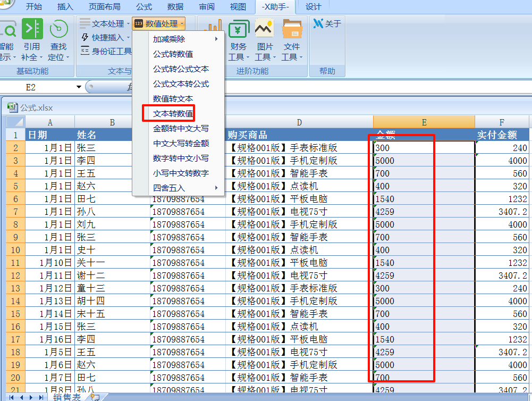Switch to the 页面布局 tab

click(x=105, y=6)
